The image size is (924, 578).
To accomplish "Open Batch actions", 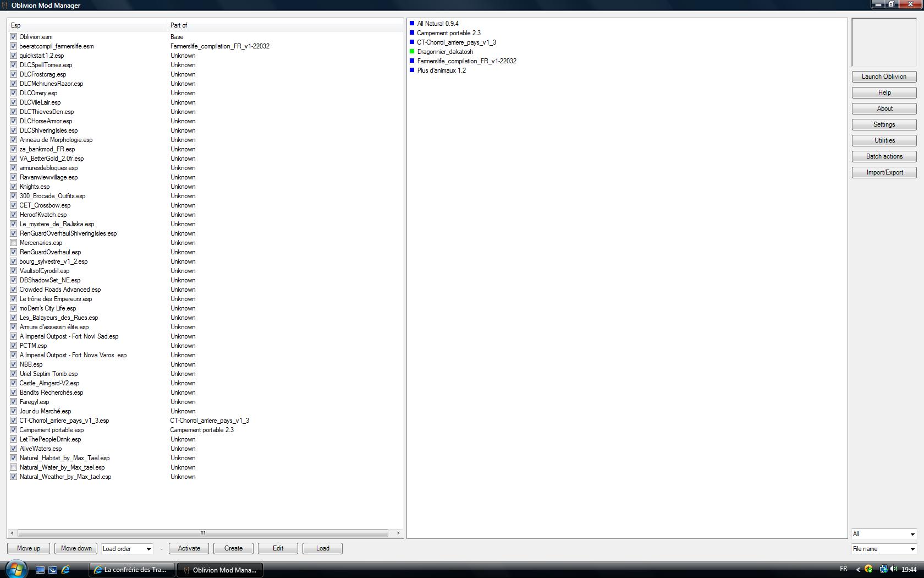I will click(884, 156).
